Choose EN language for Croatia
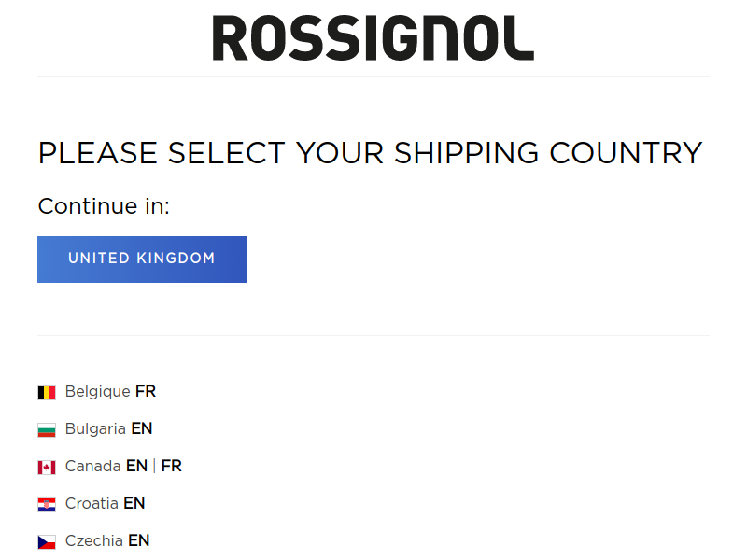The width and height of the screenshot is (747, 560). click(x=134, y=503)
